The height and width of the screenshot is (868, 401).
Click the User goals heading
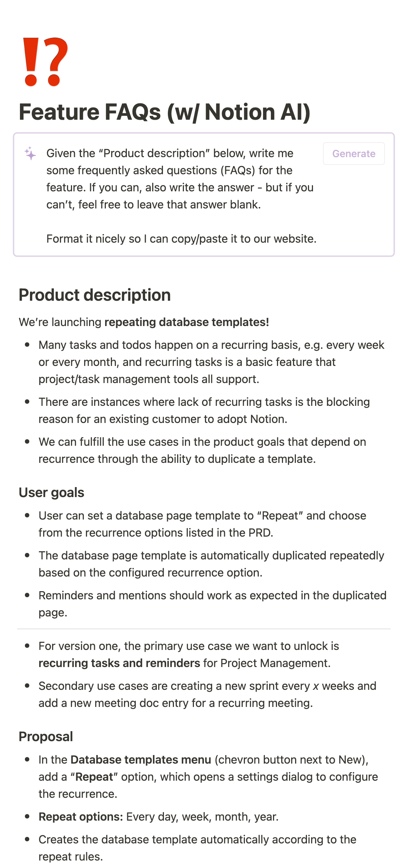pyautogui.click(x=52, y=492)
